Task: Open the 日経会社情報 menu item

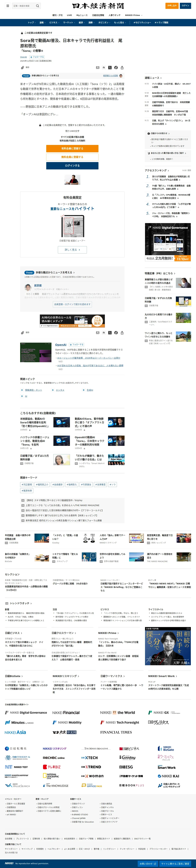Action: pyautogui.click(x=98, y=15)
